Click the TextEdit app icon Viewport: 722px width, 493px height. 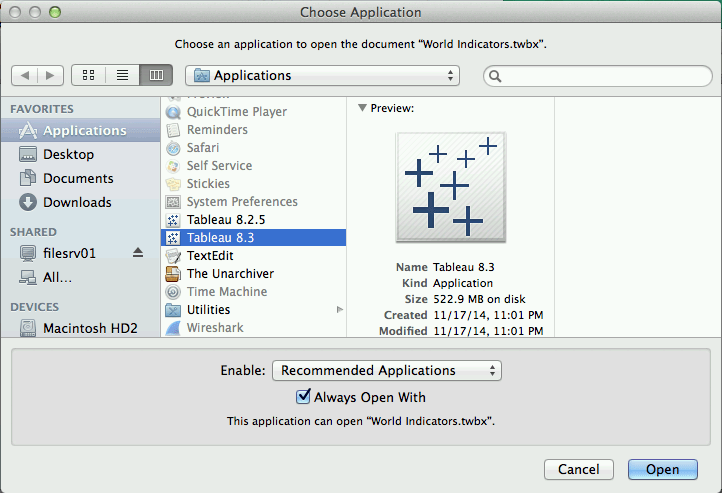coord(172,255)
